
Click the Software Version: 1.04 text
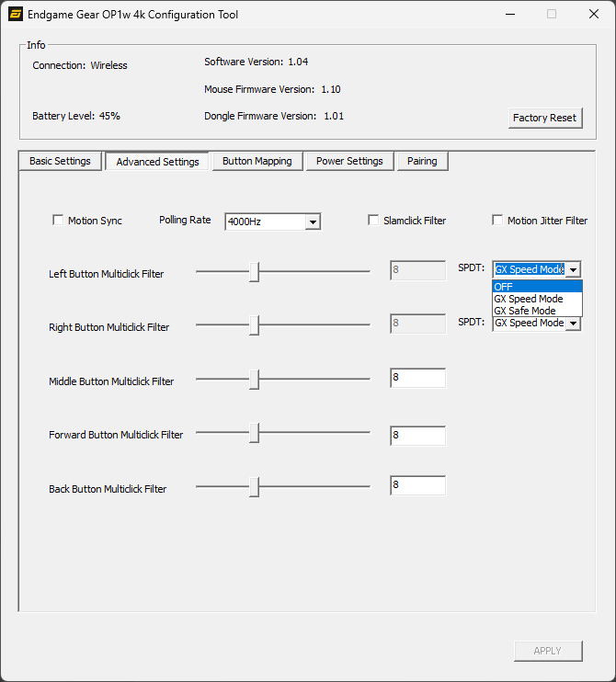(x=257, y=62)
